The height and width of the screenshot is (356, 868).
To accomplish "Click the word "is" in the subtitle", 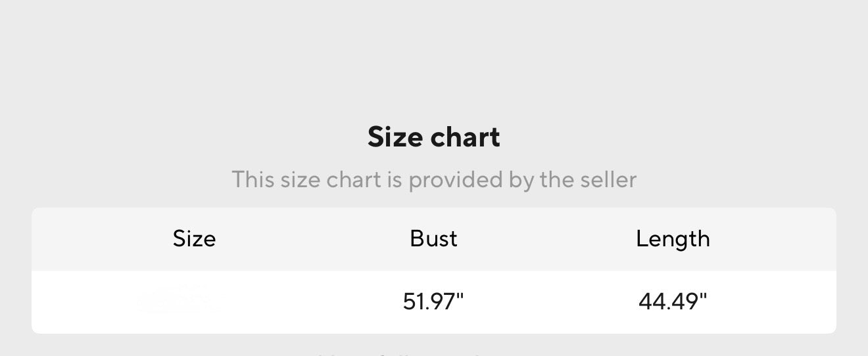I will pos(395,179).
